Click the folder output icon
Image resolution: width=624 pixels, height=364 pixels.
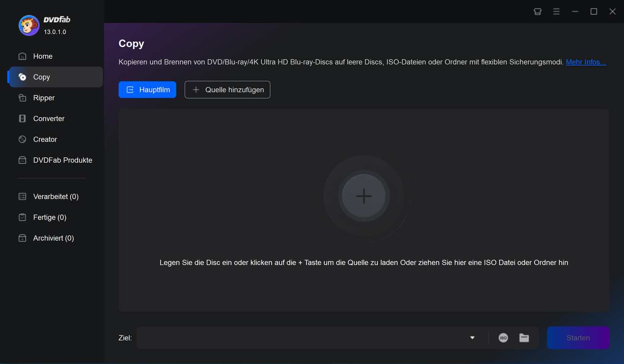click(524, 338)
